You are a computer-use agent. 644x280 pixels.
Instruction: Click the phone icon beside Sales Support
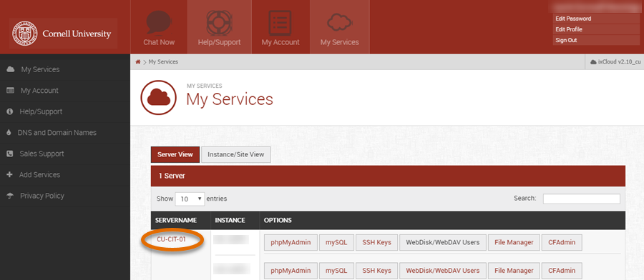tap(10, 154)
